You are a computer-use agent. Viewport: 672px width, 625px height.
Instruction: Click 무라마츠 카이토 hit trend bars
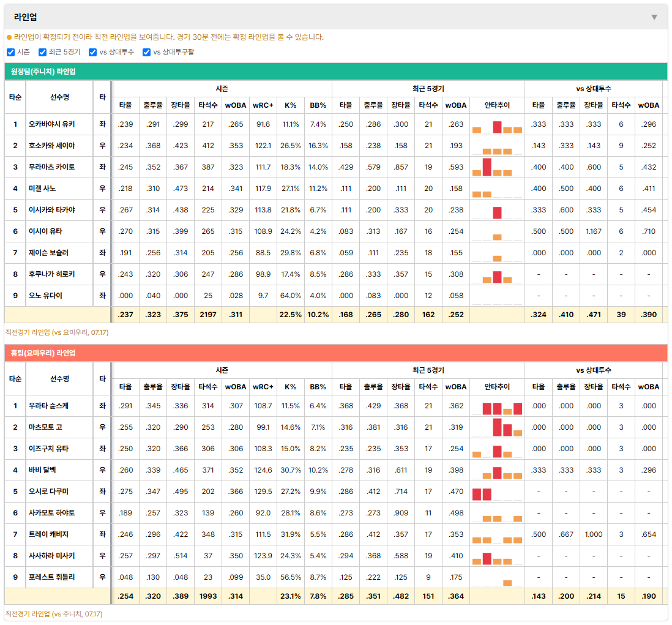click(x=497, y=167)
